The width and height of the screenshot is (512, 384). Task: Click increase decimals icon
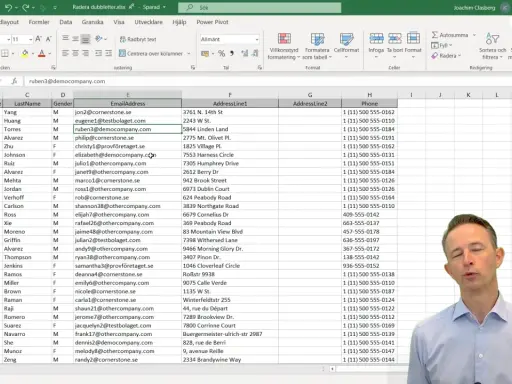[x=245, y=53]
